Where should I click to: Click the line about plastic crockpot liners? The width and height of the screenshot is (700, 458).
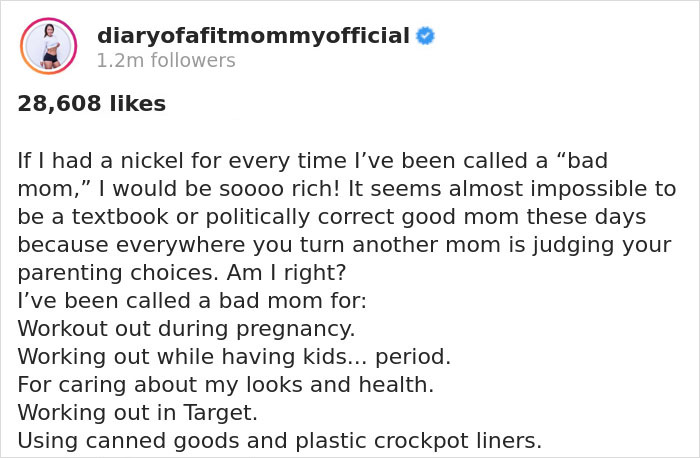pyautogui.click(x=279, y=441)
